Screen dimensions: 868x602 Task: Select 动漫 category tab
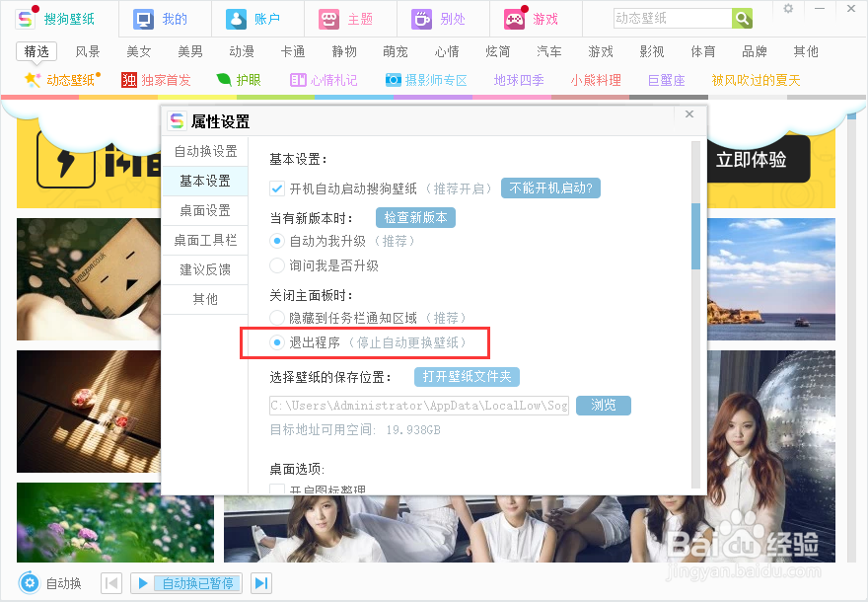[x=242, y=51]
